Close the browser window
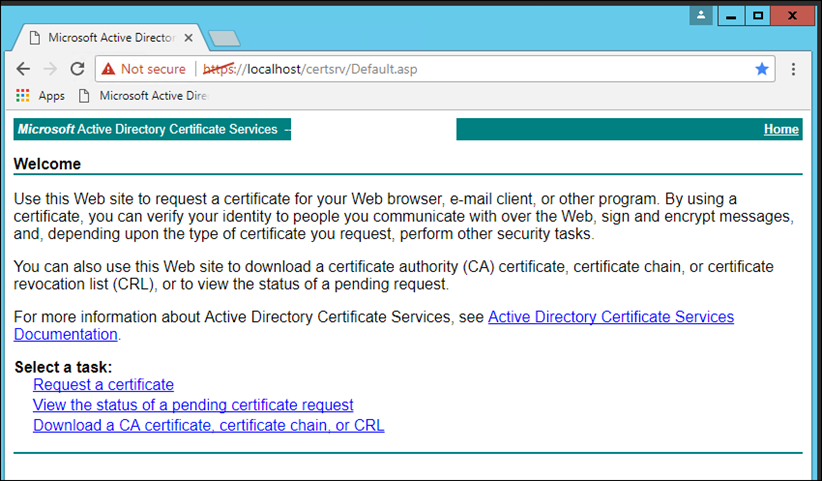This screenshot has width=822, height=481. pyautogui.click(x=792, y=16)
